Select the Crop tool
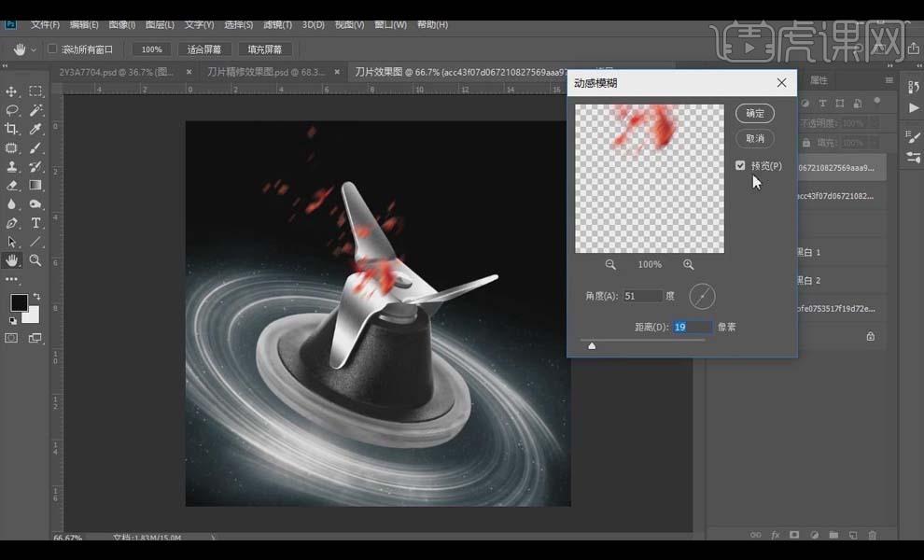924x560 pixels. point(12,129)
